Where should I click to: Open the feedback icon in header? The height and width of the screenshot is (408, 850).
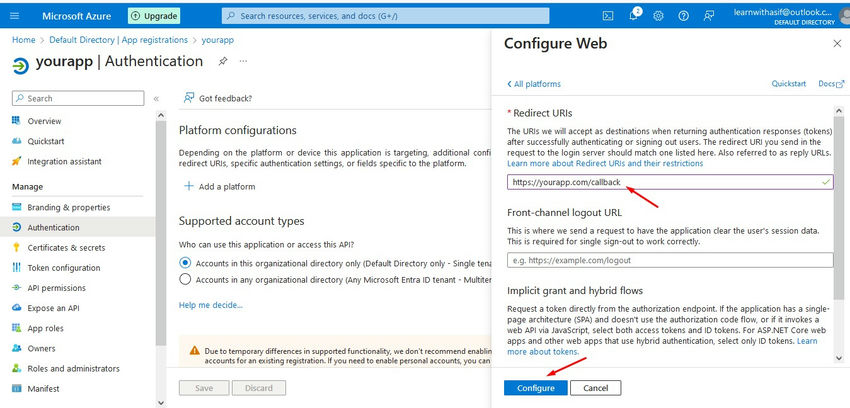709,16
